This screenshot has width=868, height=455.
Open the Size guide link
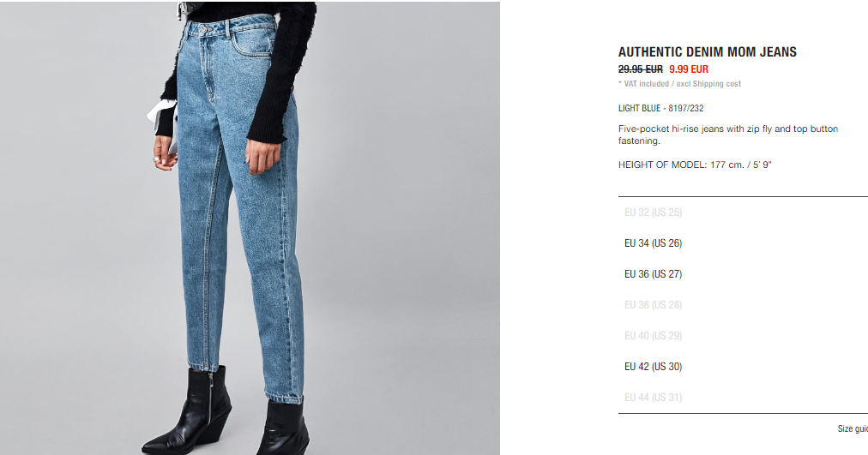click(853, 429)
